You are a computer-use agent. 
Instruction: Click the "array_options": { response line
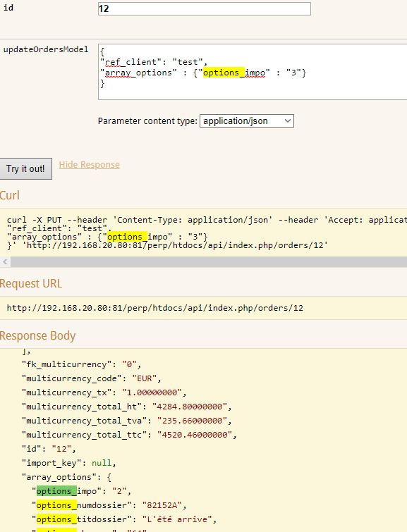(x=66, y=477)
